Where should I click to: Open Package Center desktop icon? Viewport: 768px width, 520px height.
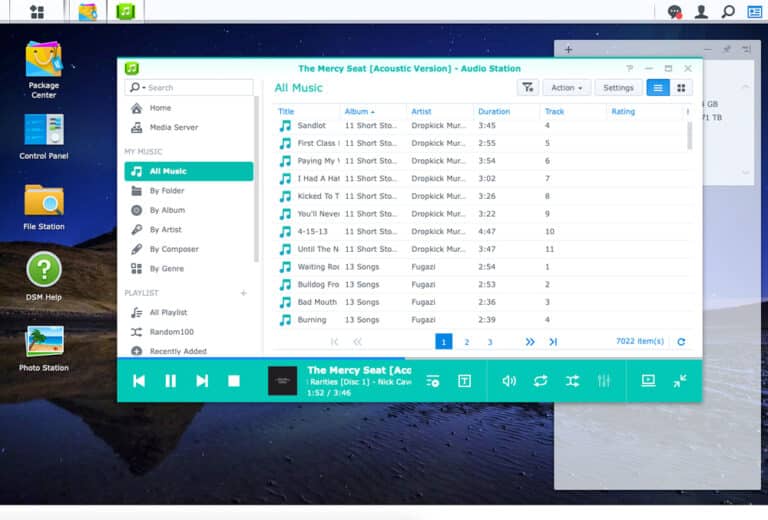(44, 70)
